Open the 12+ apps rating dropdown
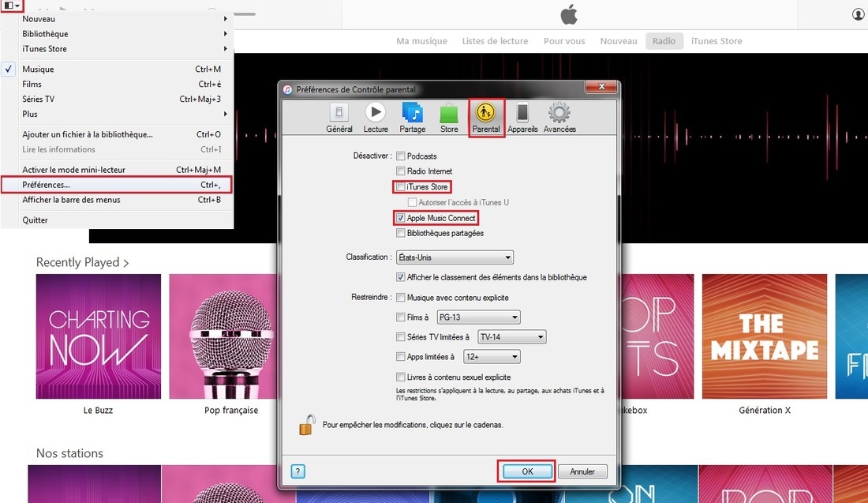 [x=492, y=357]
